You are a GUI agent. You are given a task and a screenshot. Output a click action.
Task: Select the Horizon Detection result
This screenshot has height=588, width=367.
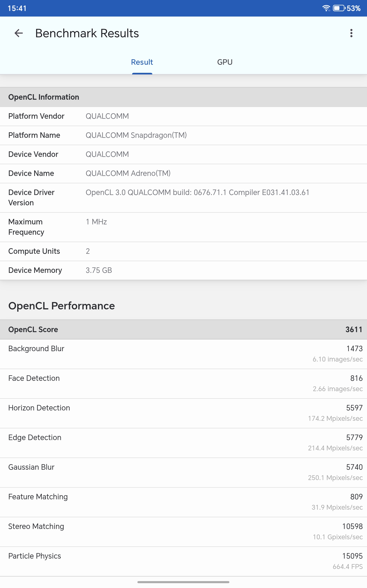183,413
